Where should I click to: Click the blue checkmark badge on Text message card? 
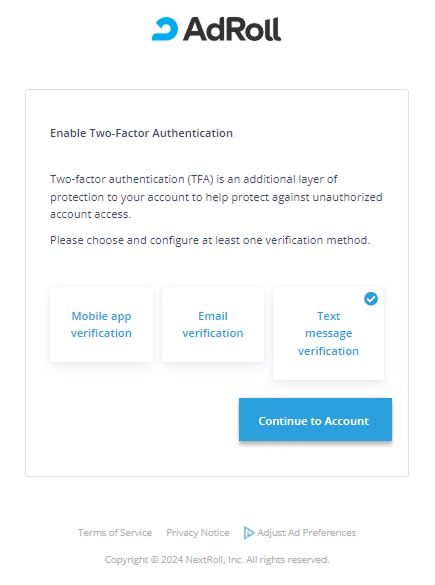coord(371,299)
